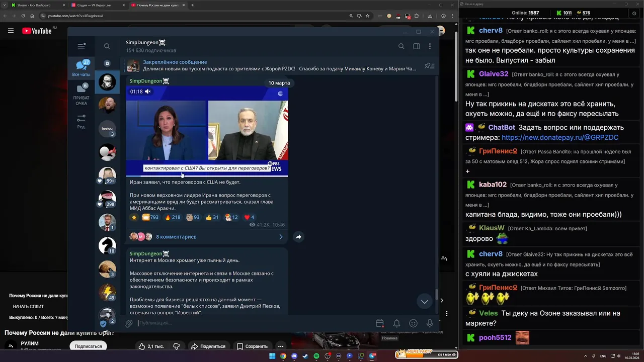Add the fire reaction showing 218
The image size is (644, 362).
tap(173, 217)
